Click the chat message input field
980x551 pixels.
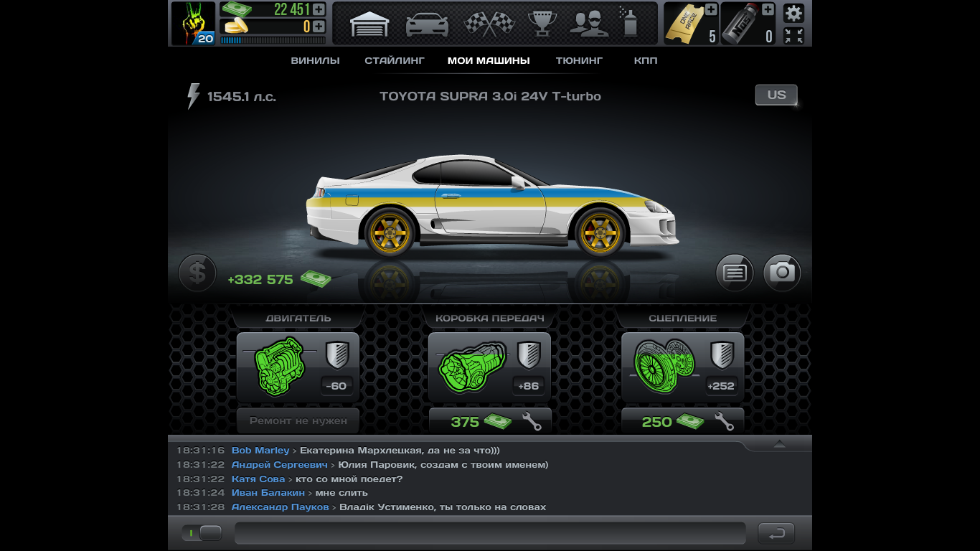tap(490, 533)
